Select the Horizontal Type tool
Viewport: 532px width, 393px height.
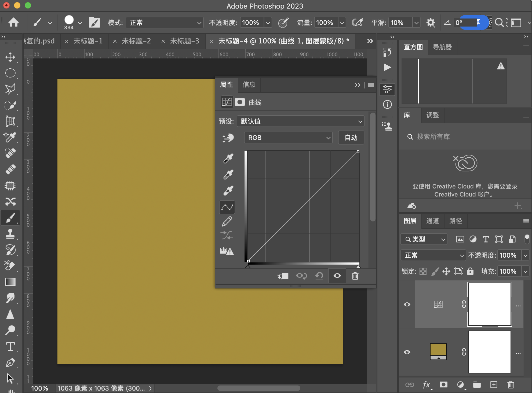[10, 346]
